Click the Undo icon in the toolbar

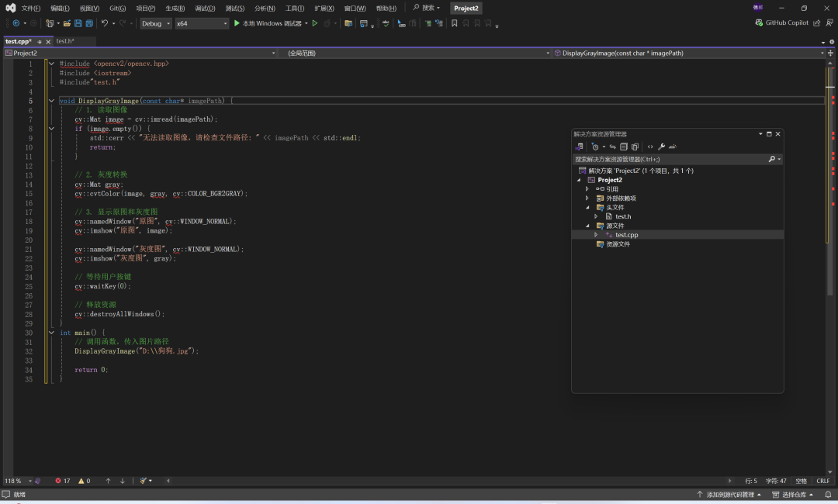pyautogui.click(x=106, y=23)
